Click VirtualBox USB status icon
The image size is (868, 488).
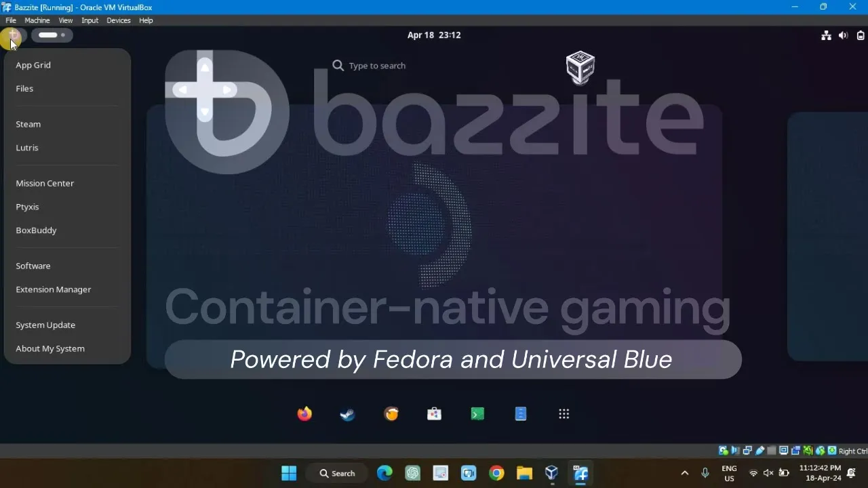tap(759, 451)
